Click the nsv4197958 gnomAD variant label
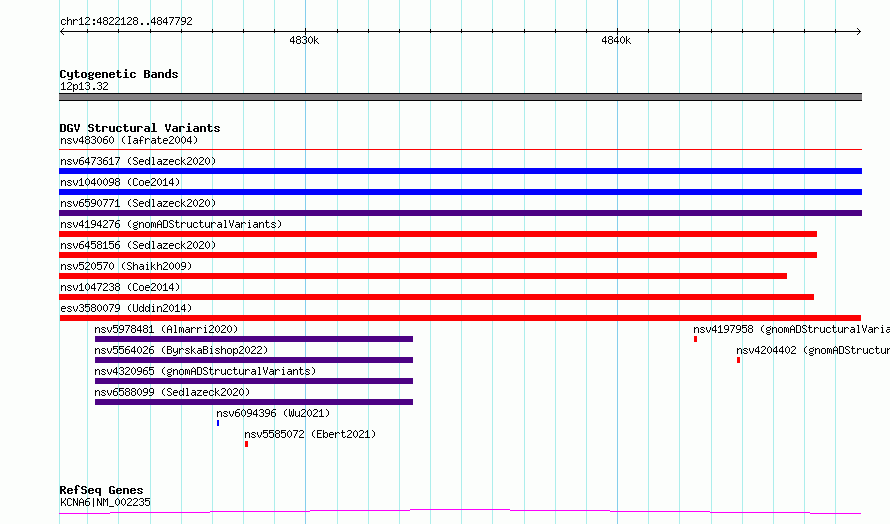 pos(791,329)
